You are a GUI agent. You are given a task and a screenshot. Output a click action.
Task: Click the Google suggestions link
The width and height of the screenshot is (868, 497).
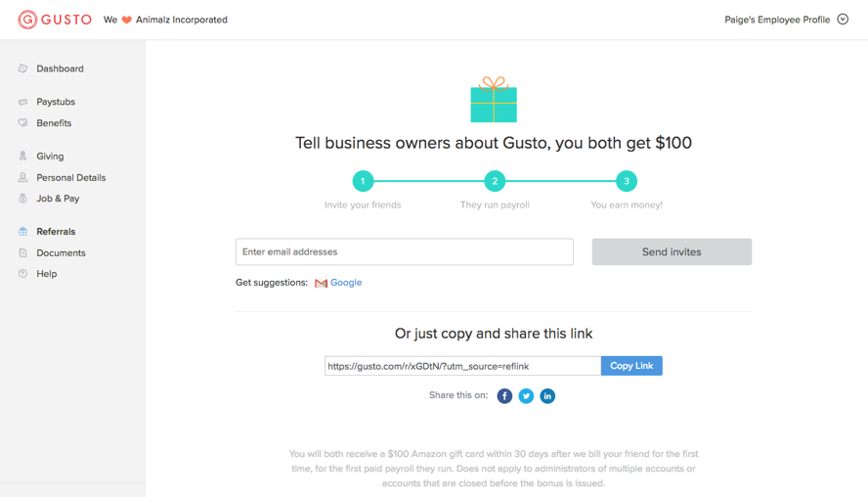pyautogui.click(x=346, y=283)
